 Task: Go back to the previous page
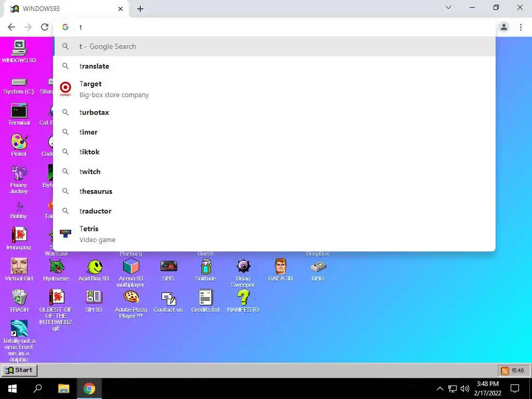(11, 27)
